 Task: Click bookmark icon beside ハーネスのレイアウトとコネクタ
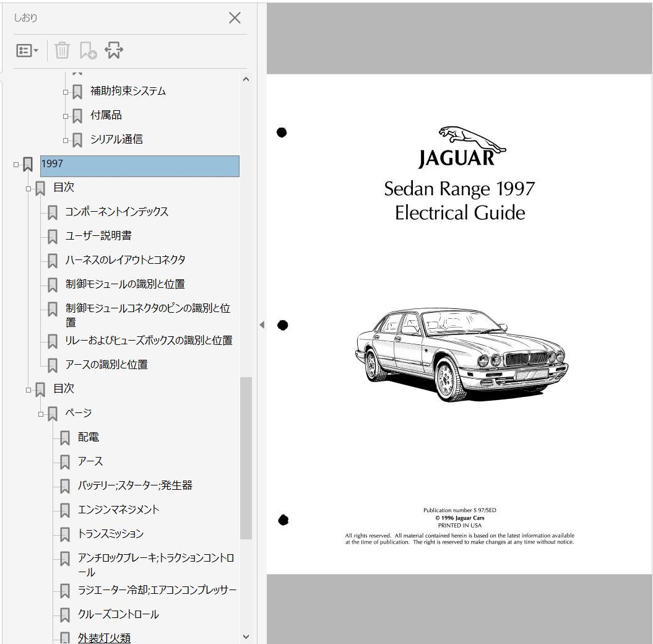[53, 261]
